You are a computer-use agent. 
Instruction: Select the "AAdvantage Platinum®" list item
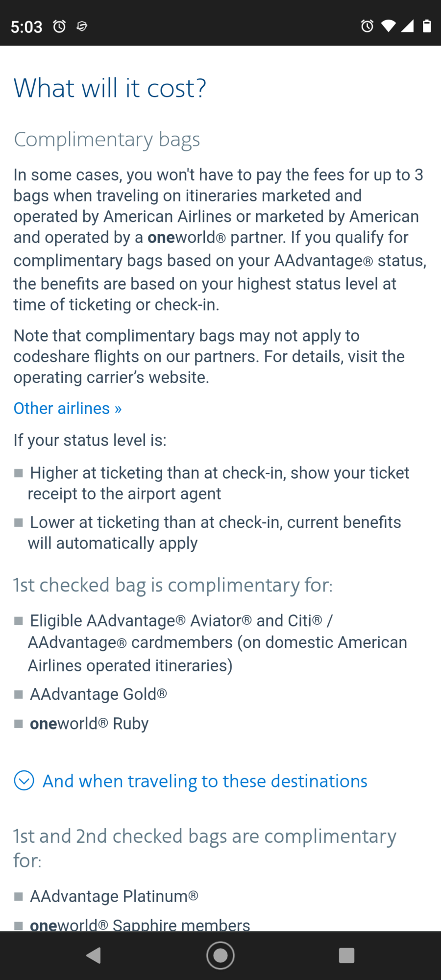pyautogui.click(x=114, y=896)
